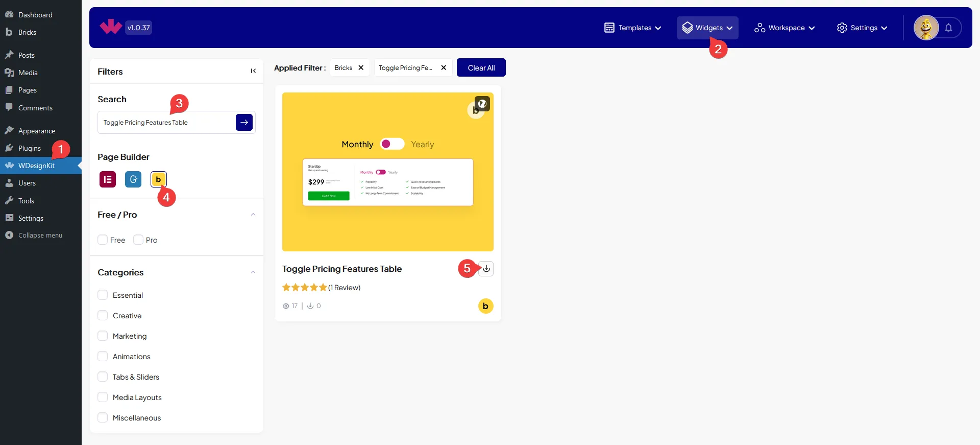Click the user avatar in header

pyautogui.click(x=926, y=28)
